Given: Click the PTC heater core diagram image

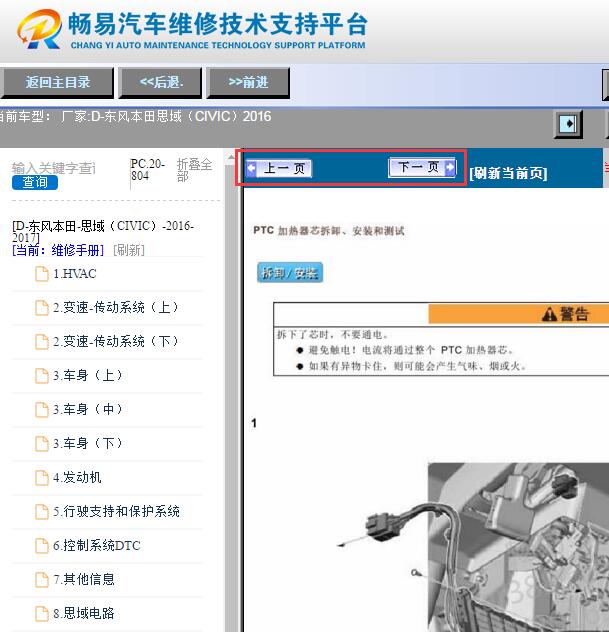Looking at the screenshot, I should [473, 547].
